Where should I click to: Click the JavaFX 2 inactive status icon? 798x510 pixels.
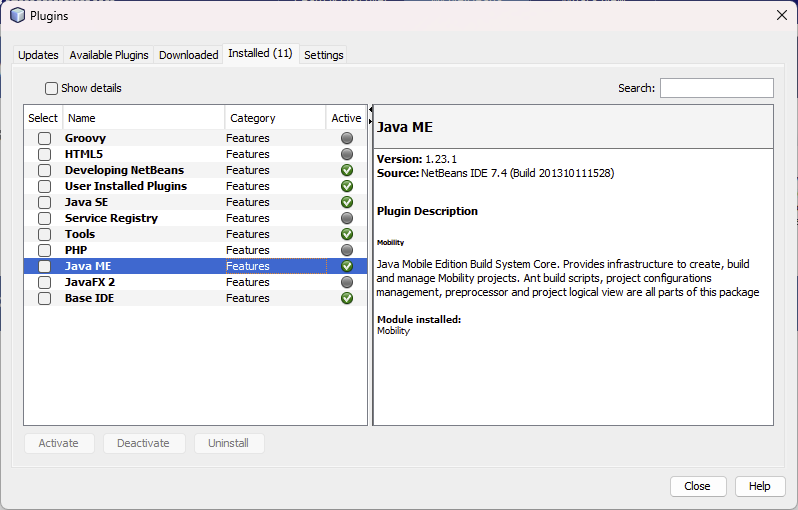347,282
